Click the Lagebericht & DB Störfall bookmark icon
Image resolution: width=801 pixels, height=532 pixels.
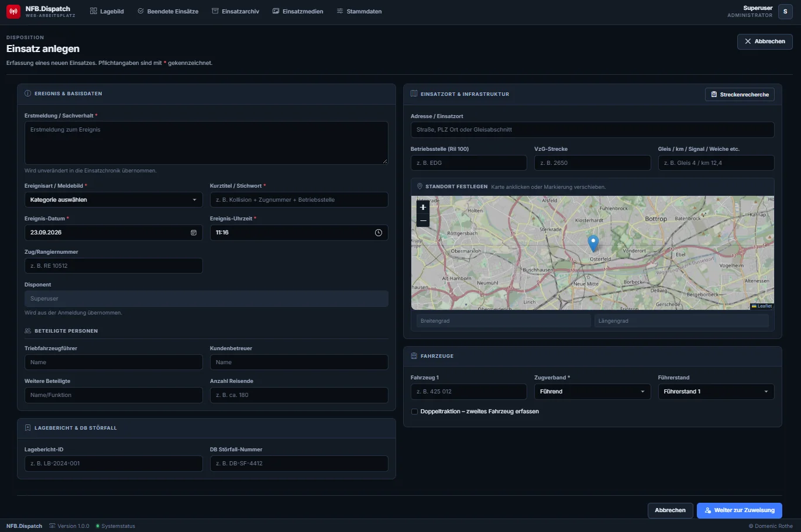click(x=27, y=428)
